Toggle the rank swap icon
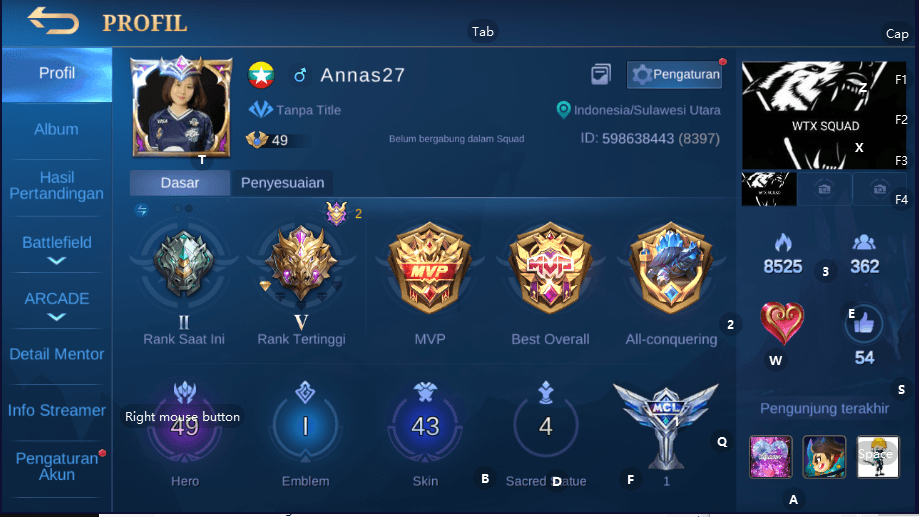This screenshot has height=517, width=919. [141, 210]
